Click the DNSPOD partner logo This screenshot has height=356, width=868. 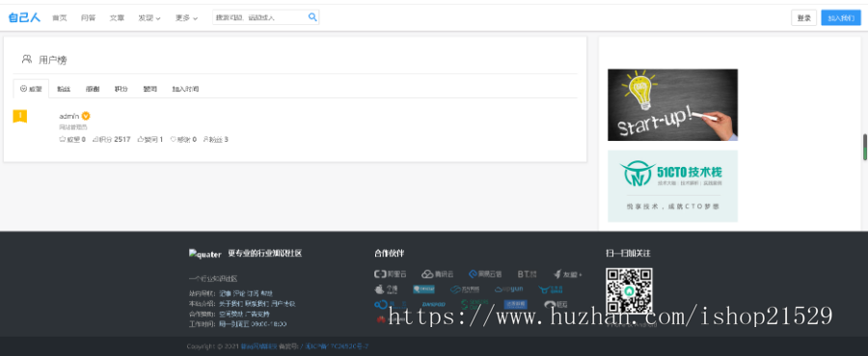click(x=433, y=304)
